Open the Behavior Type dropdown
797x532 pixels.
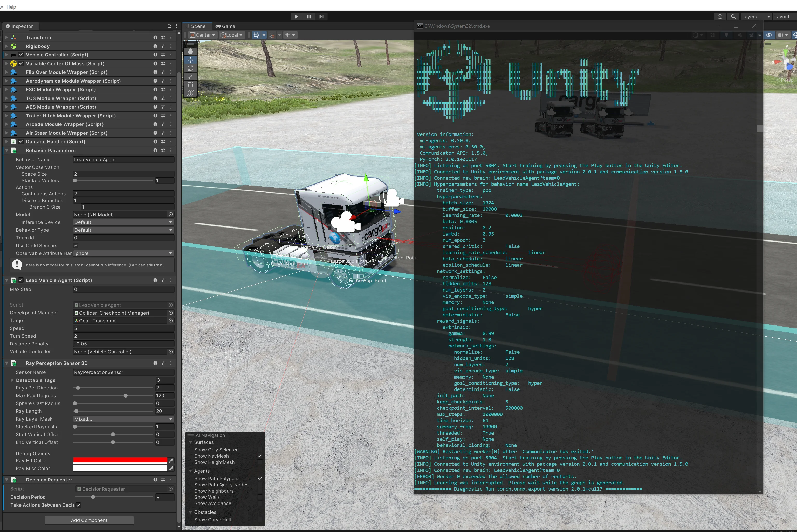pyautogui.click(x=123, y=230)
